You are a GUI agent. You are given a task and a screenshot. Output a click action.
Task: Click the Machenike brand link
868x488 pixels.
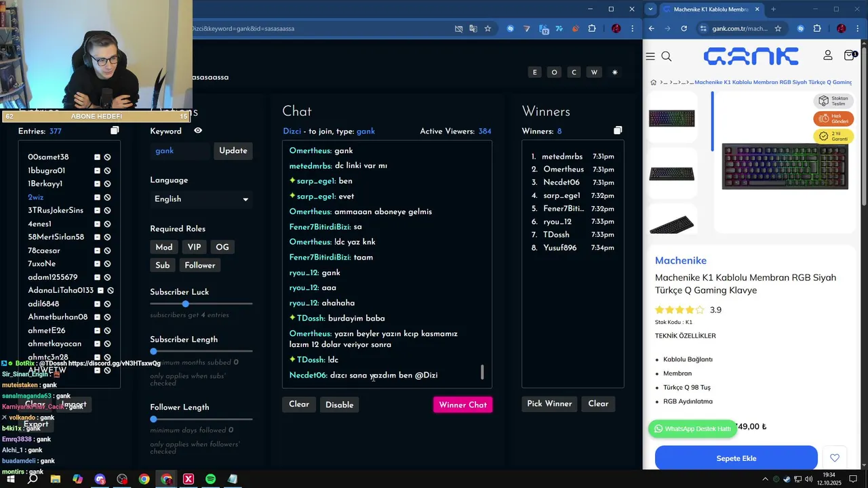point(681,261)
